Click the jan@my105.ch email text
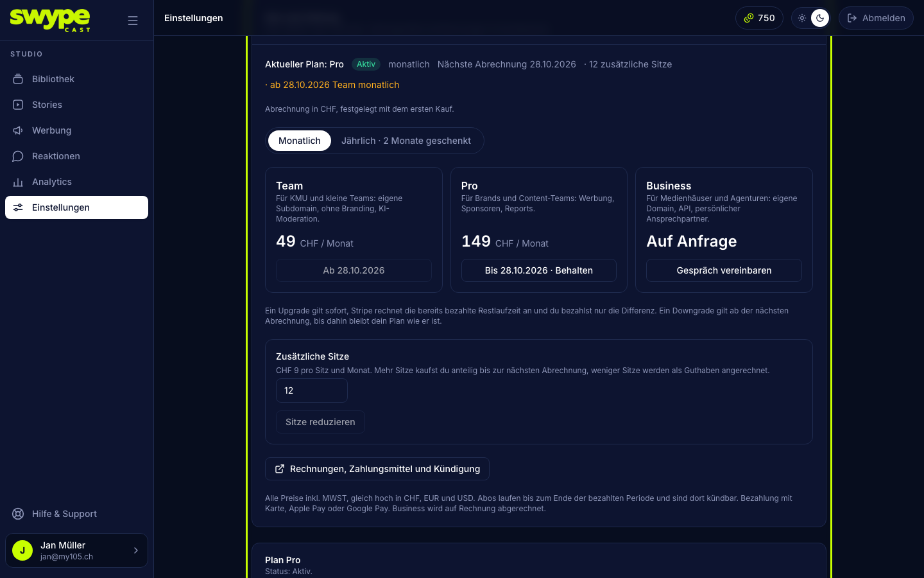The image size is (924, 578). tap(67, 557)
